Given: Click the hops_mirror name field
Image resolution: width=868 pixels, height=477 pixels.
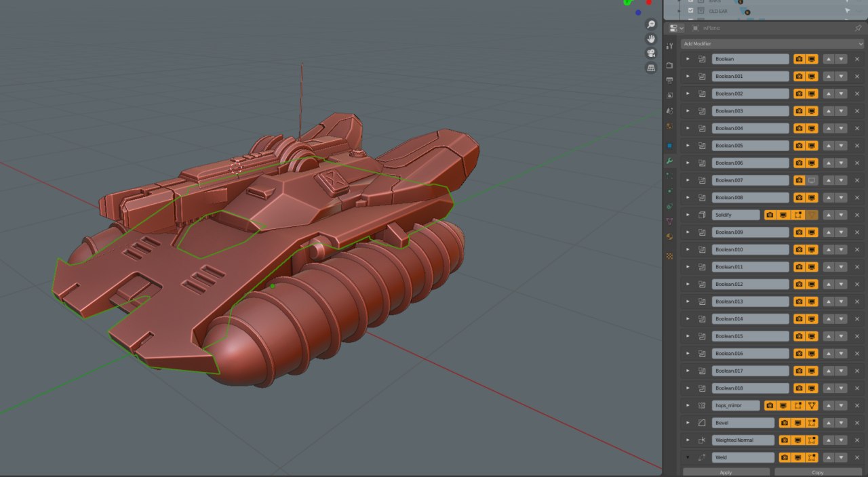Looking at the screenshot, I should click(x=736, y=405).
